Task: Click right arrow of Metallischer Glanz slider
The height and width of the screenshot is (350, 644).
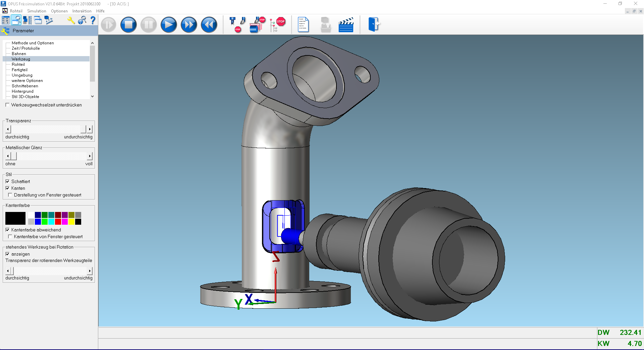Action: [90, 156]
